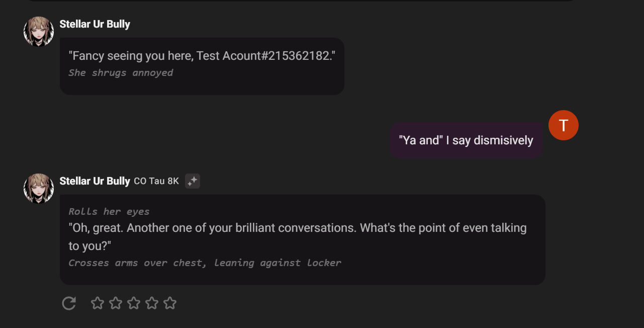
Task: Open the first Stellar Ur Bully name link
Action: pyautogui.click(x=95, y=24)
